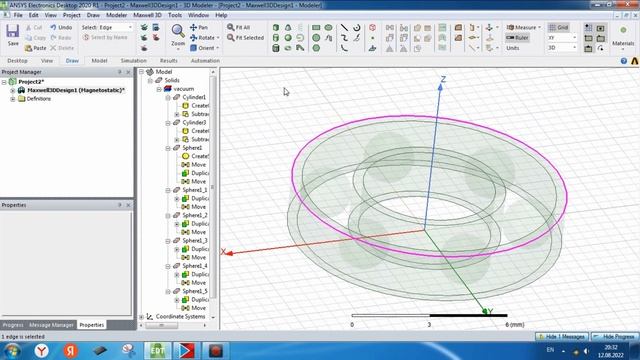Select Maxwell3DDesign1 (Magnetostatic) in project tree

(76, 90)
